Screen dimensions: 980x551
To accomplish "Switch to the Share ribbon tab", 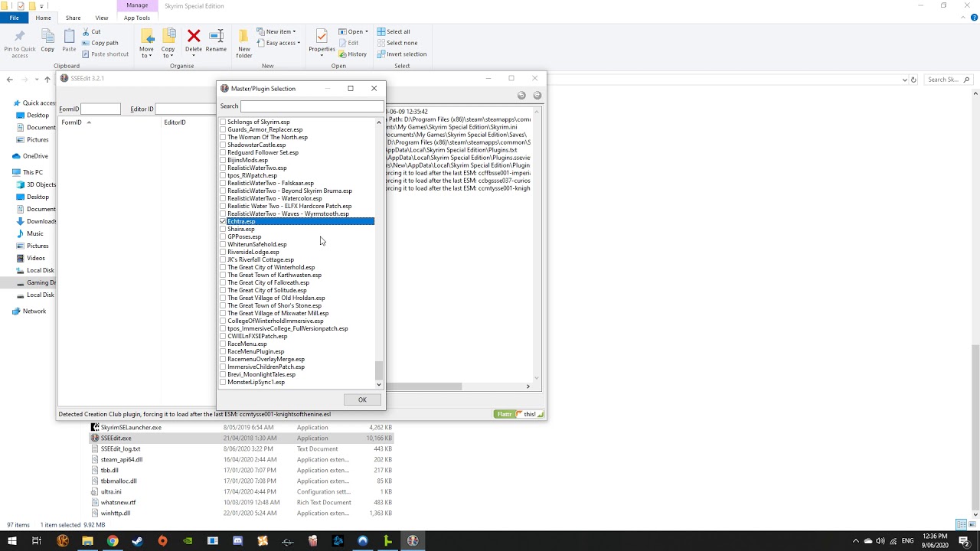I will tap(73, 18).
